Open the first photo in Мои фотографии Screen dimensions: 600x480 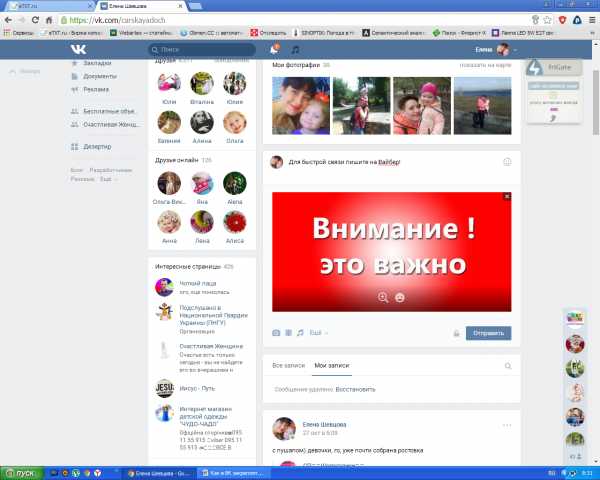click(301, 106)
